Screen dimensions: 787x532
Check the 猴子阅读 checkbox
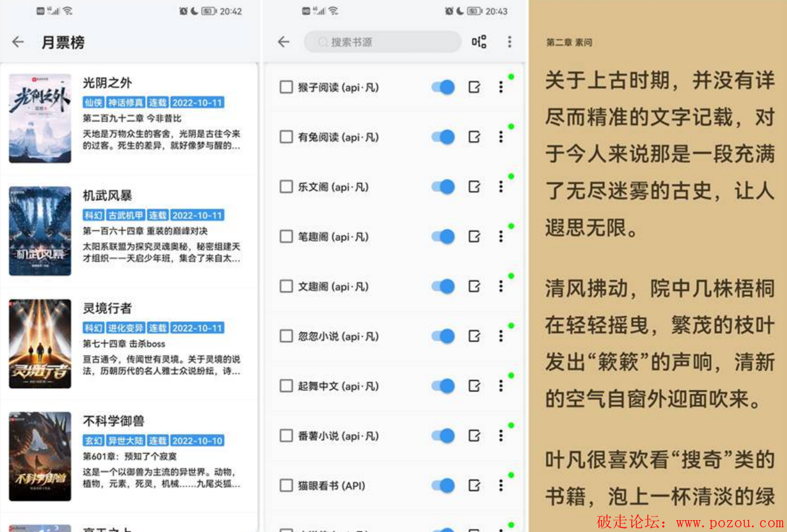click(x=286, y=87)
